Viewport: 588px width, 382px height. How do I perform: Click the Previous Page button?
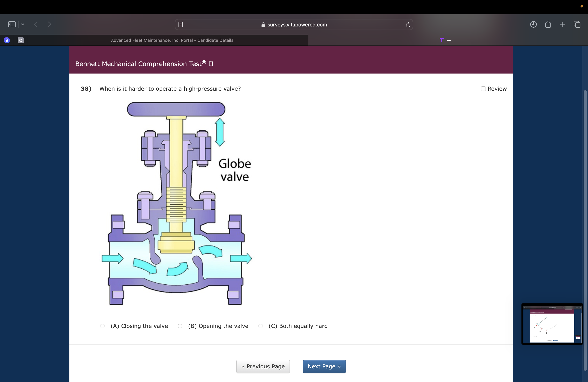coord(263,366)
